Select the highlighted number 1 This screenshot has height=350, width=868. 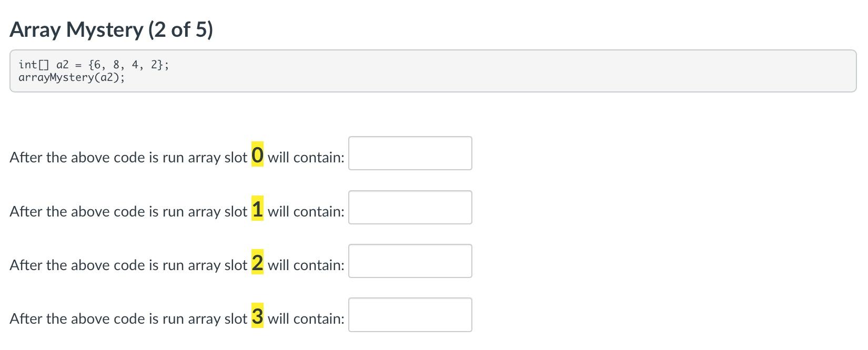(x=257, y=209)
